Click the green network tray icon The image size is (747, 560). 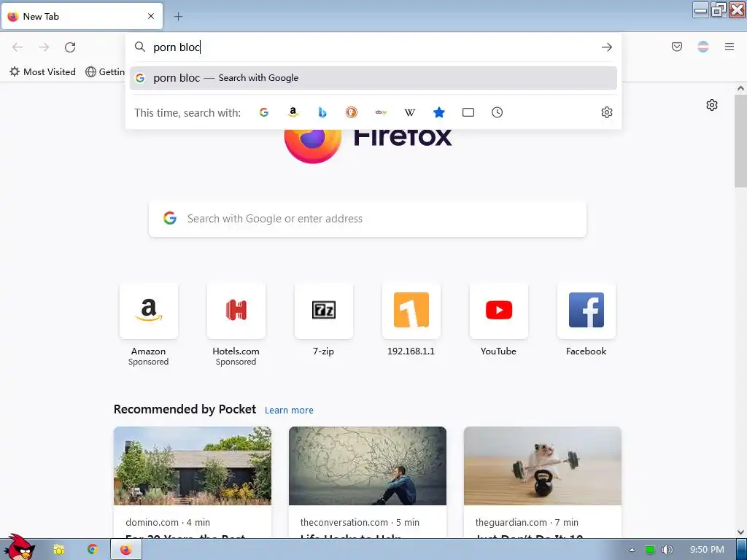[x=650, y=550]
